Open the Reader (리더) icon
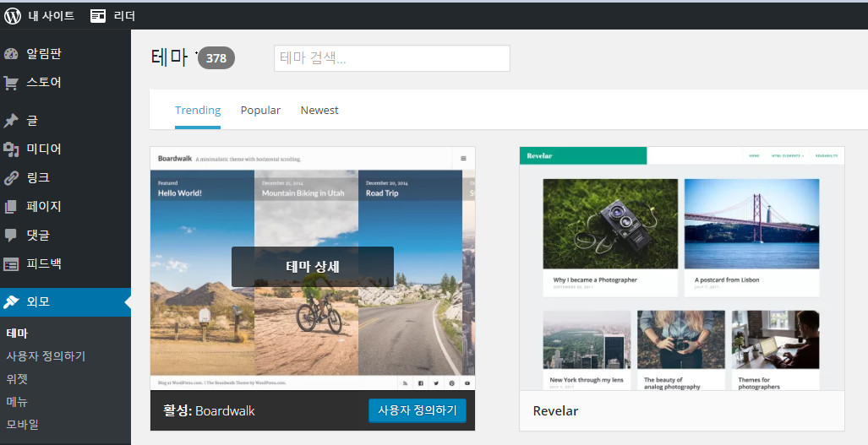Viewport: 868px width, 445px height. click(99, 15)
